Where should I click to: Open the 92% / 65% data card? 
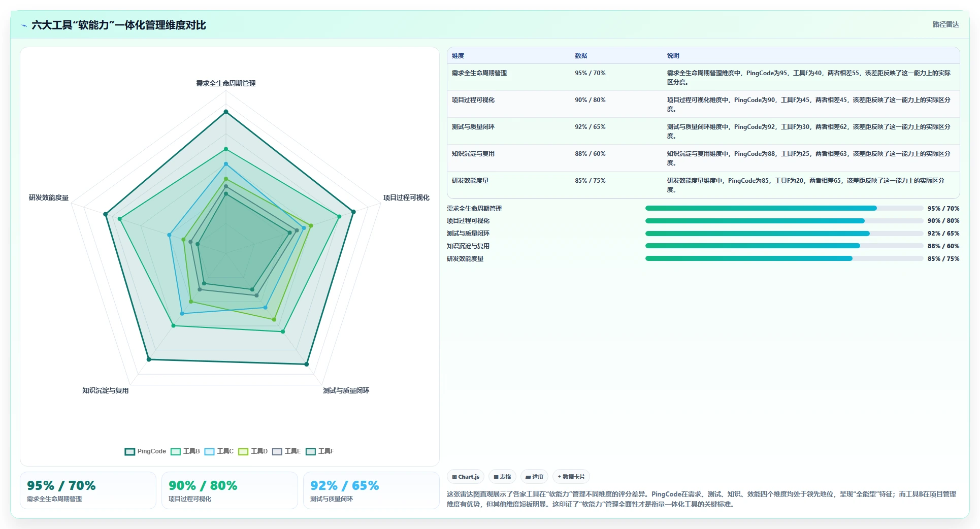coord(371,490)
